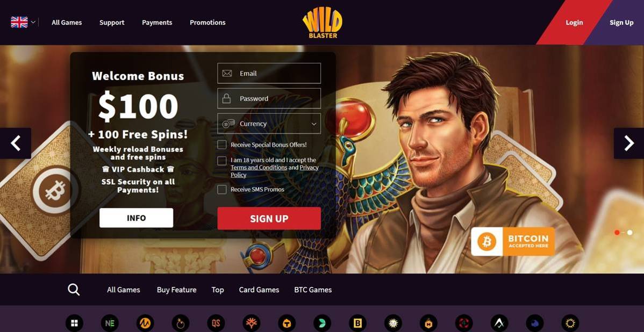Enable Receive Special Bonus Offers checkbox
644x332 pixels.
point(222,145)
